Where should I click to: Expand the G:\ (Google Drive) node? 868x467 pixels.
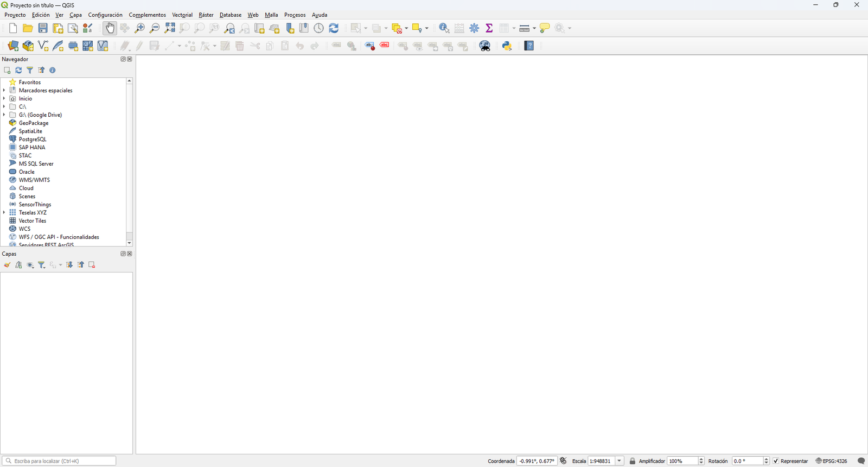(4, 115)
